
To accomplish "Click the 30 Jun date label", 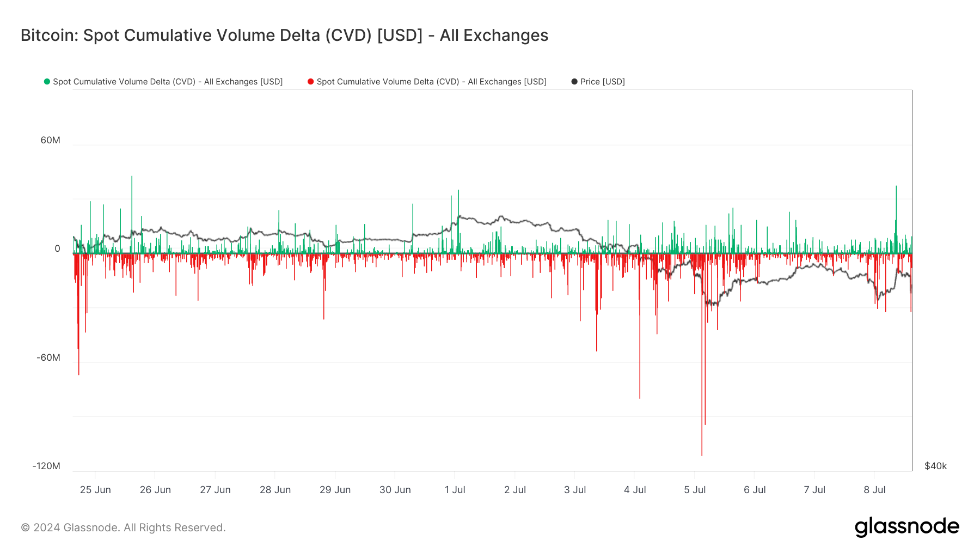I will tap(395, 490).
